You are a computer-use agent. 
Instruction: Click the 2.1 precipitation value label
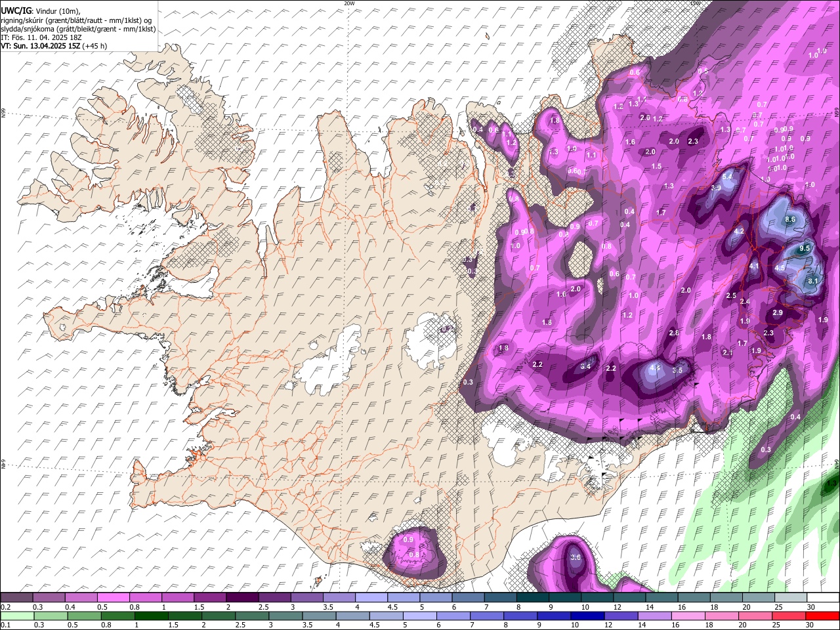[727, 353]
